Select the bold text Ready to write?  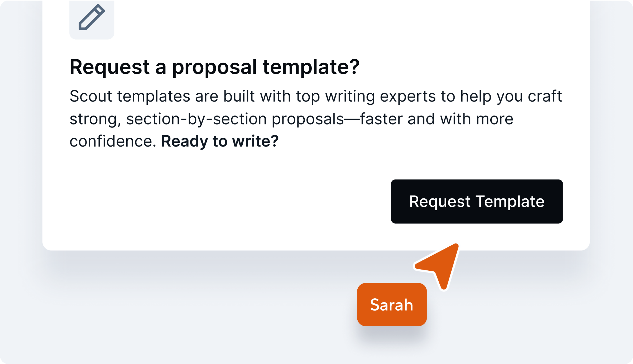pyautogui.click(x=220, y=141)
